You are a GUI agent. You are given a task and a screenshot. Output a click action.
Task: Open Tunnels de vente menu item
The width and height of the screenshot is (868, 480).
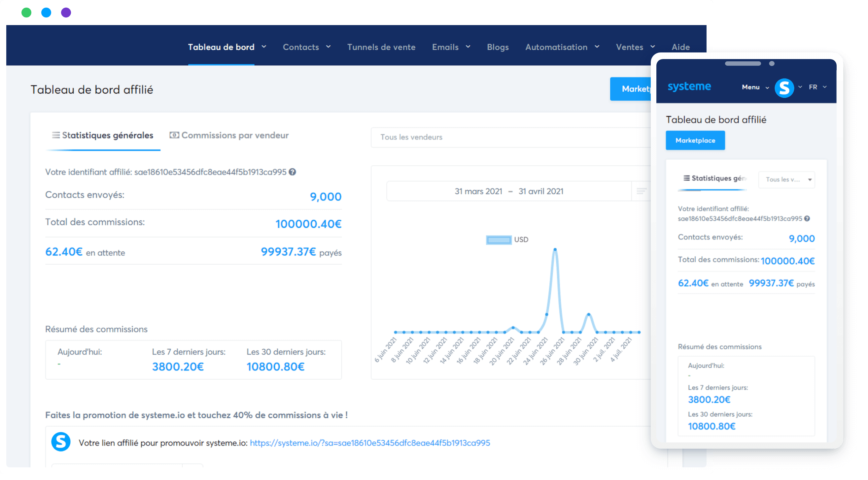pyautogui.click(x=381, y=47)
